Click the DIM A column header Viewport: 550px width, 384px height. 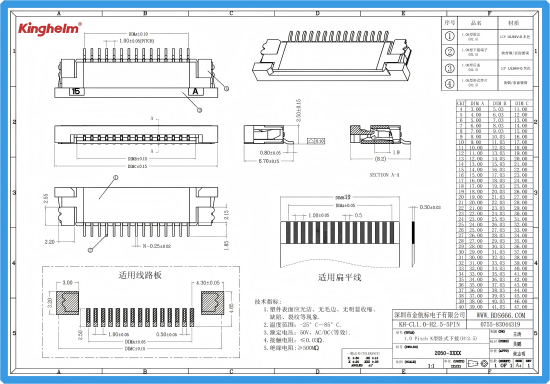coord(477,103)
